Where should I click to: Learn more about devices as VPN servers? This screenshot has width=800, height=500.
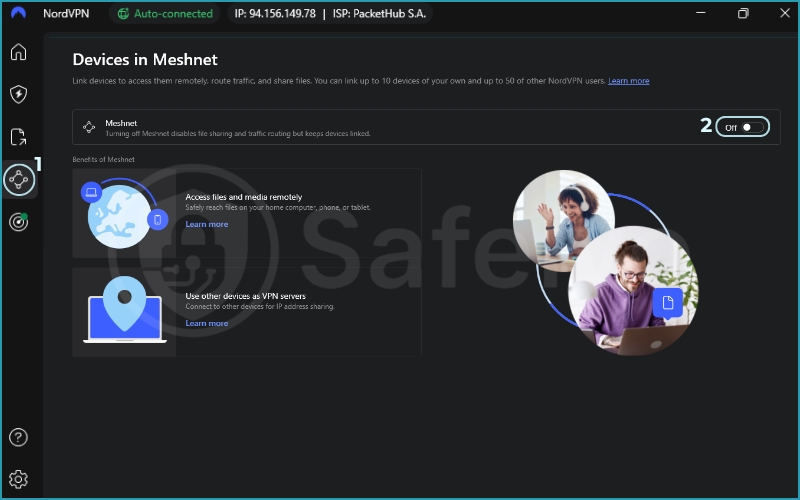[x=206, y=323]
